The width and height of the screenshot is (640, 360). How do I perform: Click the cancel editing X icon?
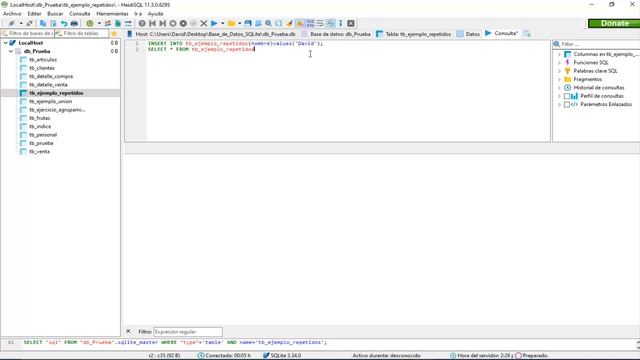tap(204, 24)
